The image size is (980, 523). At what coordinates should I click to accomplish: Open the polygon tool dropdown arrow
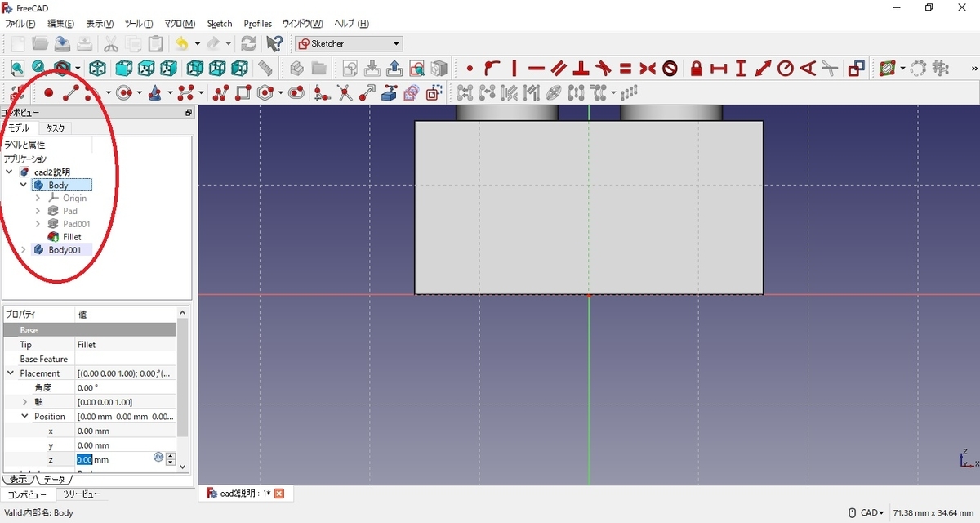279,93
